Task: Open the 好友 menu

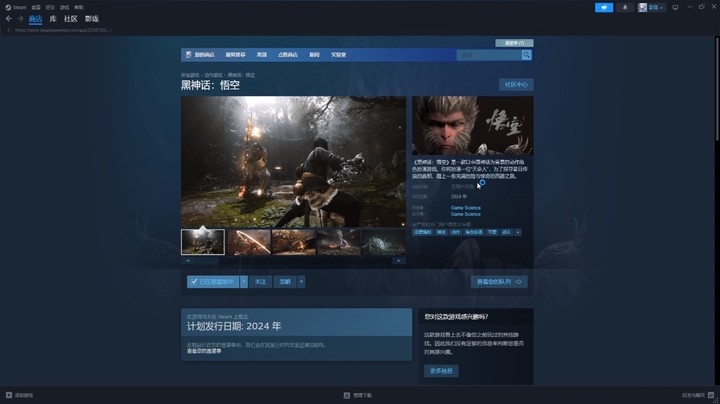Action: point(50,7)
